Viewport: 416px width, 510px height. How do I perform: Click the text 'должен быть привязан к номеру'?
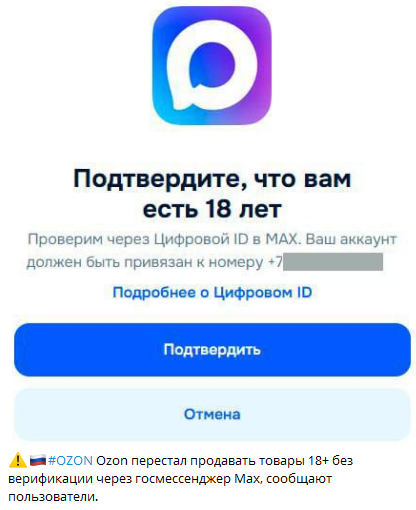tap(145, 262)
